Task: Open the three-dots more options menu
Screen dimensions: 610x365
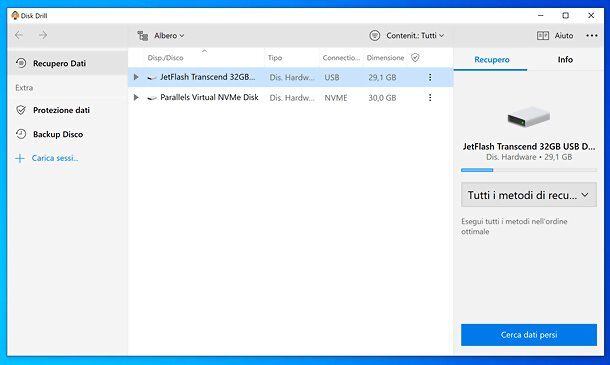Action: point(592,36)
